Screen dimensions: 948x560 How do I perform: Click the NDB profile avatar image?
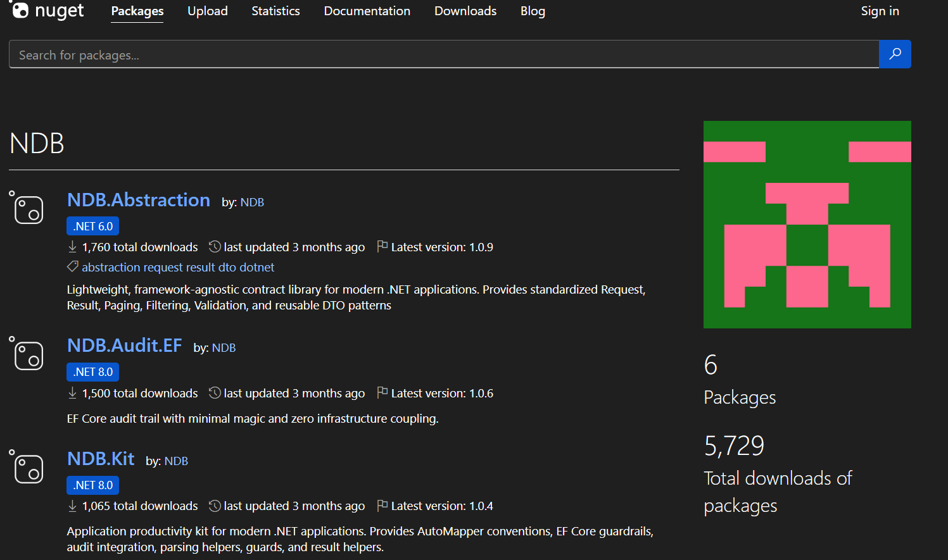tap(807, 225)
